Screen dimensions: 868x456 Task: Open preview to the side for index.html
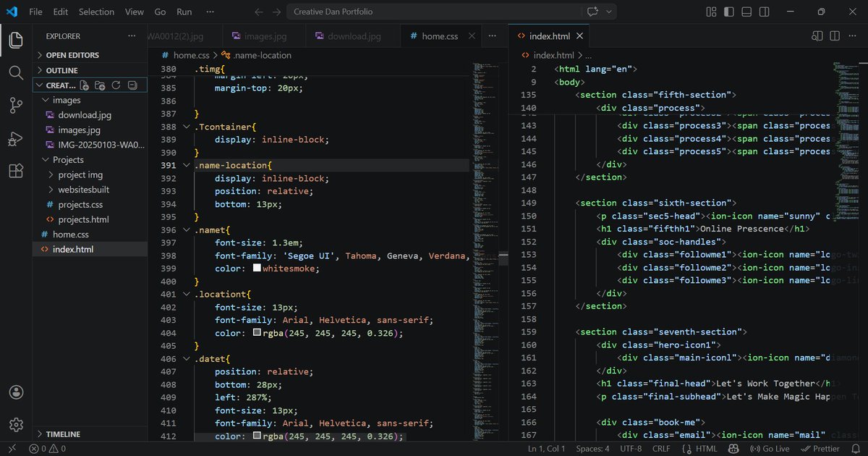[x=817, y=35]
